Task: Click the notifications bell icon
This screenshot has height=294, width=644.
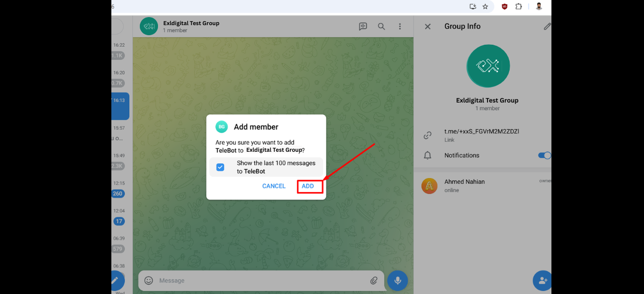Action: pyautogui.click(x=428, y=156)
